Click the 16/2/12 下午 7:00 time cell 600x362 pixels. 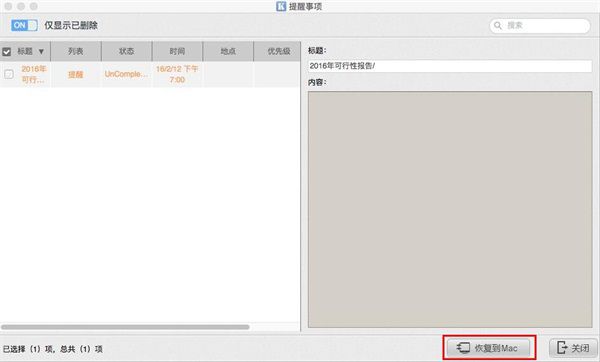click(177, 74)
